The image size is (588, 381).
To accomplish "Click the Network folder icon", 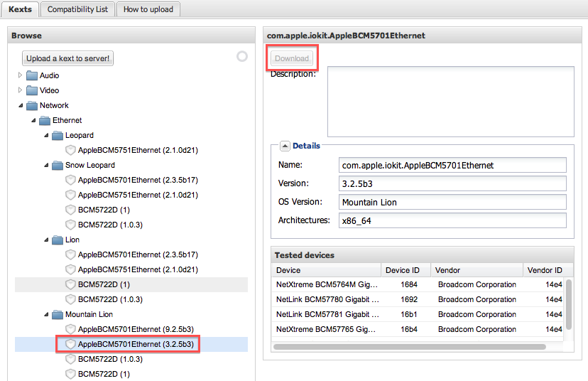I will point(32,105).
